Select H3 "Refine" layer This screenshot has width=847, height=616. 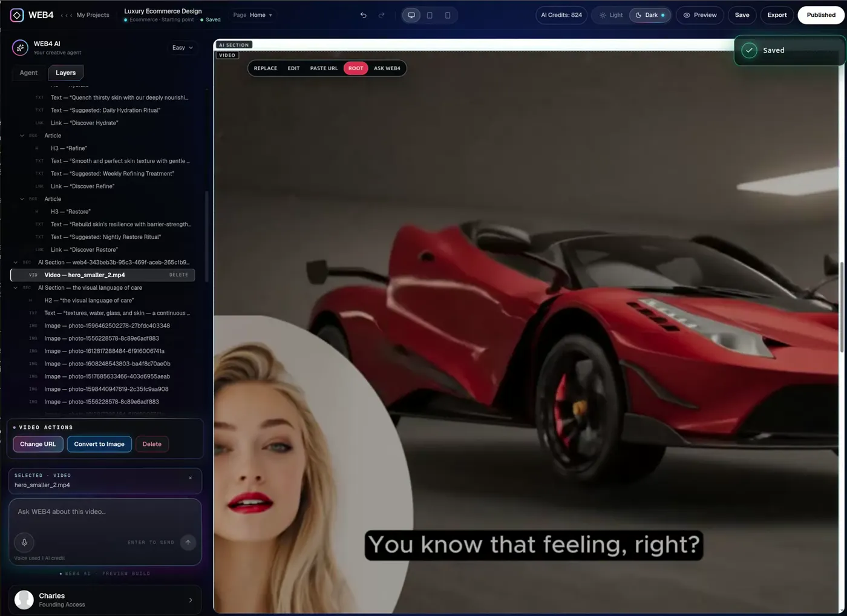[103, 148]
